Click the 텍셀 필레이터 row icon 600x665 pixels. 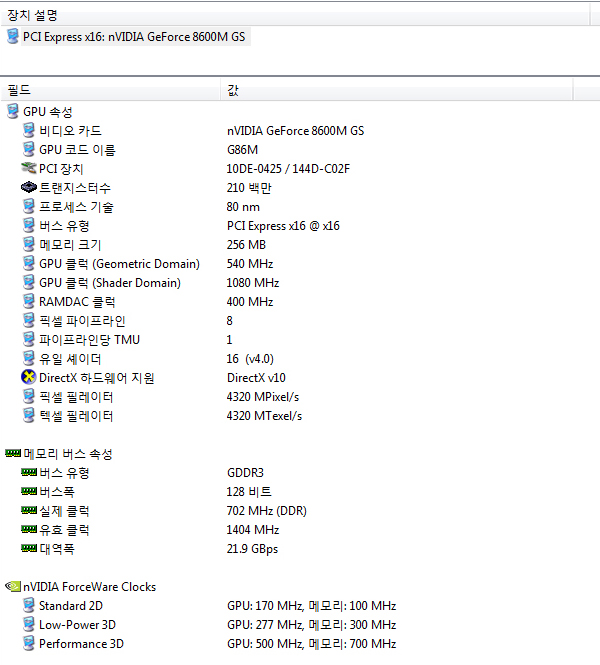[x=29, y=415]
